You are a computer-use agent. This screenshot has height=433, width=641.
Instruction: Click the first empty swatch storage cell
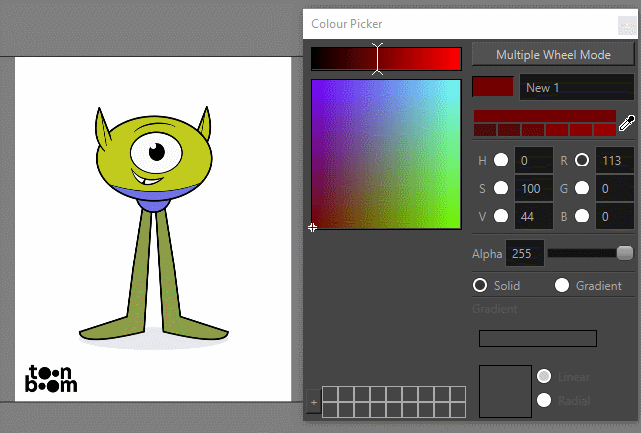point(330,394)
